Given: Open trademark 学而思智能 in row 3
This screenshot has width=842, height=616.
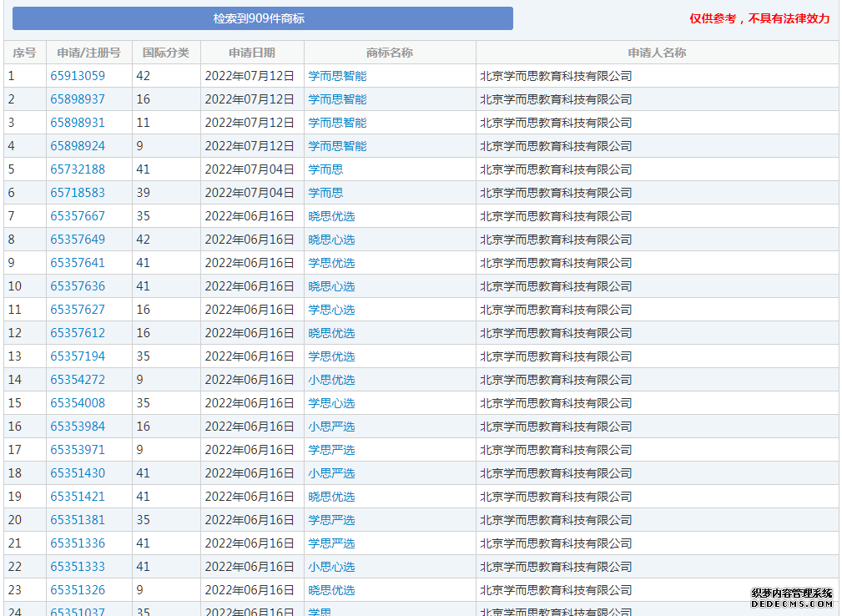Looking at the screenshot, I should [x=337, y=123].
